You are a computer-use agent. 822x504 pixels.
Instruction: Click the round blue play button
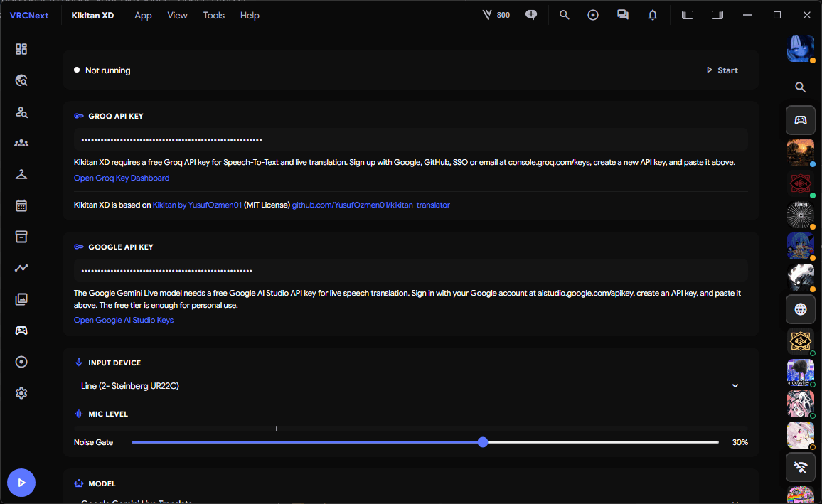point(21,483)
